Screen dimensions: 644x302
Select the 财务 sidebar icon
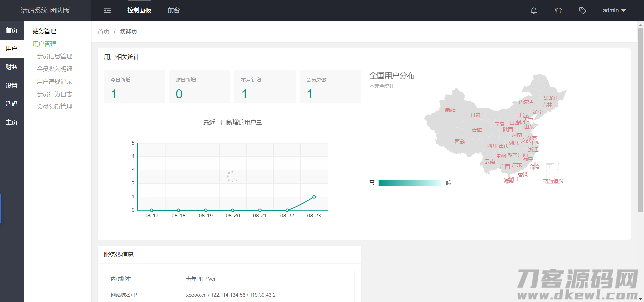pos(12,67)
